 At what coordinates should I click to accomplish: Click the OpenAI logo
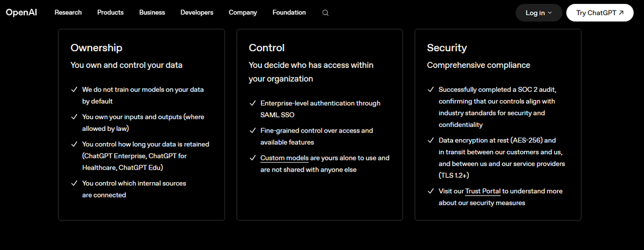click(x=21, y=12)
